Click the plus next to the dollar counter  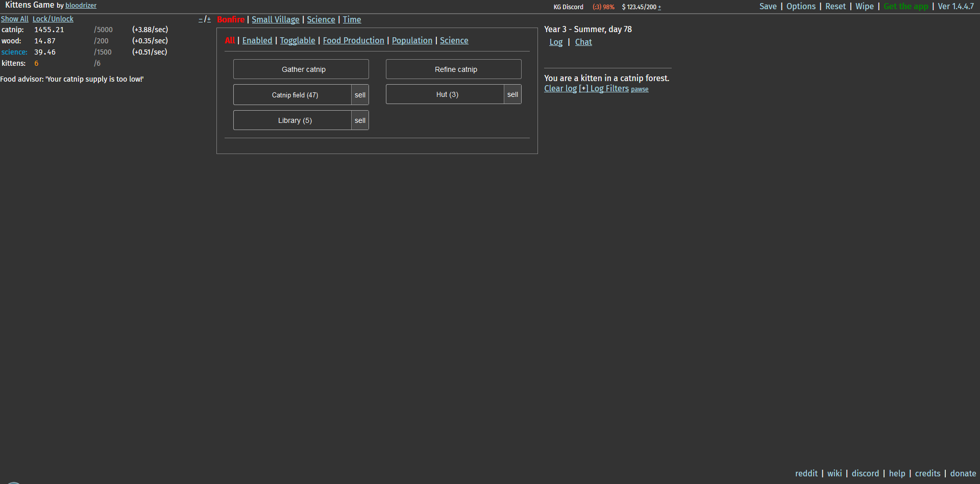tap(659, 7)
